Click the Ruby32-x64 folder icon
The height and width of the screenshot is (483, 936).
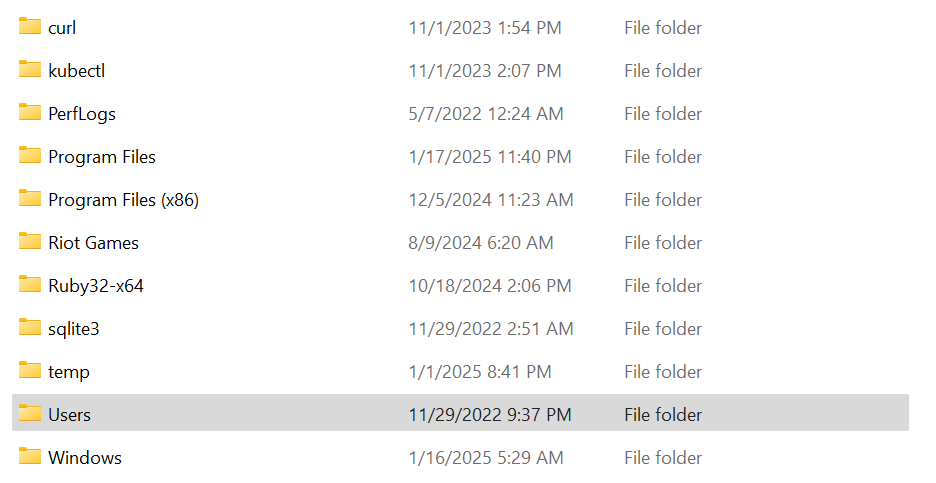click(x=29, y=285)
